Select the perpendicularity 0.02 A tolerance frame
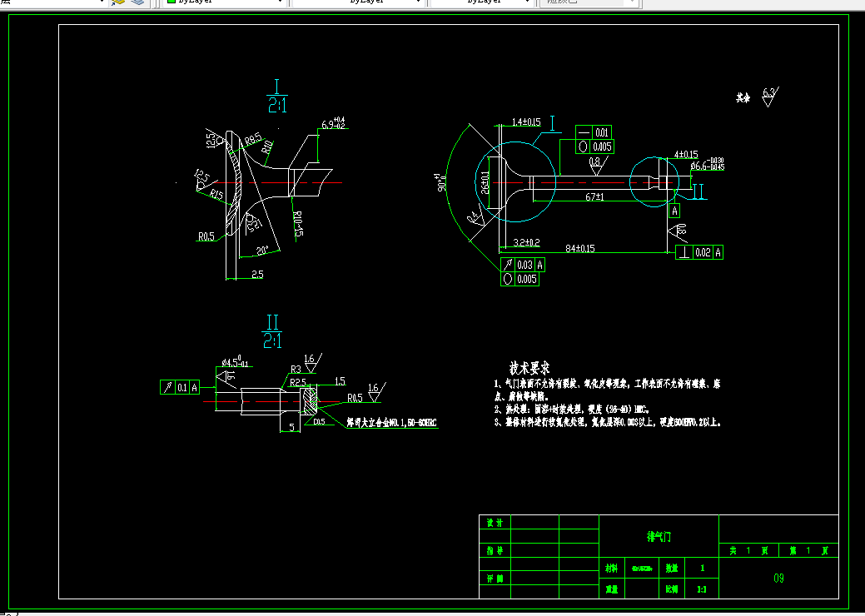Viewport: 865px width, 616px height. tap(699, 252)
